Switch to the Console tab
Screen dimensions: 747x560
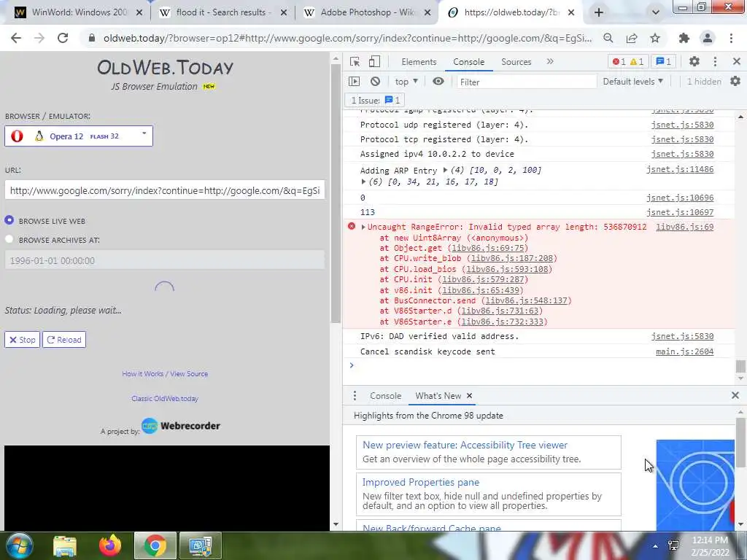tap(469, 62)
